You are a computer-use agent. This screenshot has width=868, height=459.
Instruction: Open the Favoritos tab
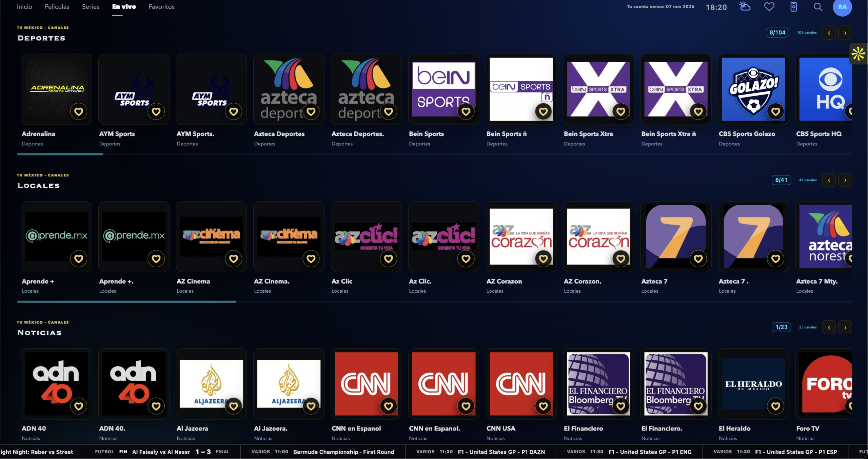tap(161, 7)
